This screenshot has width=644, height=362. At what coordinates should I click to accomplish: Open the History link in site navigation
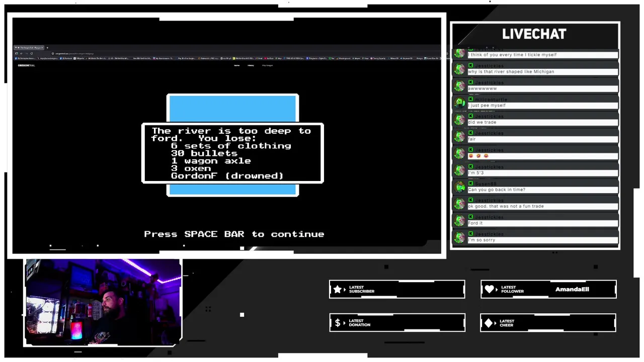click(x=251, y=65)
